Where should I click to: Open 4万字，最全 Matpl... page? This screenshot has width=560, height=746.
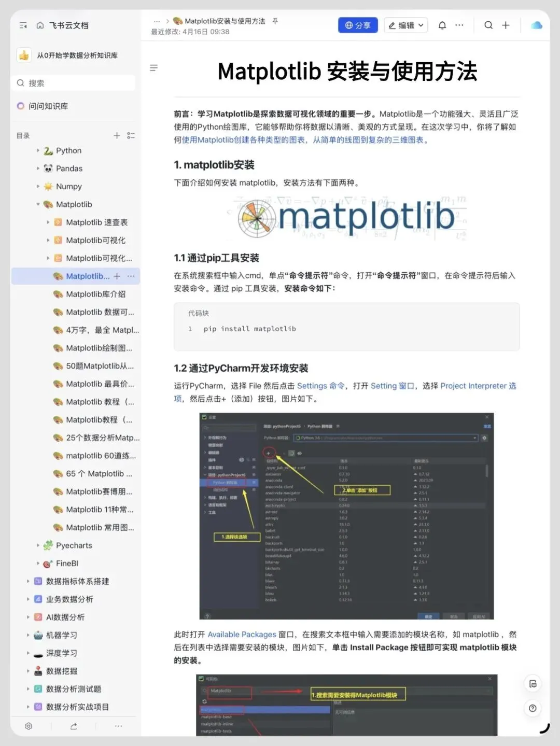[x=103, y=330]
